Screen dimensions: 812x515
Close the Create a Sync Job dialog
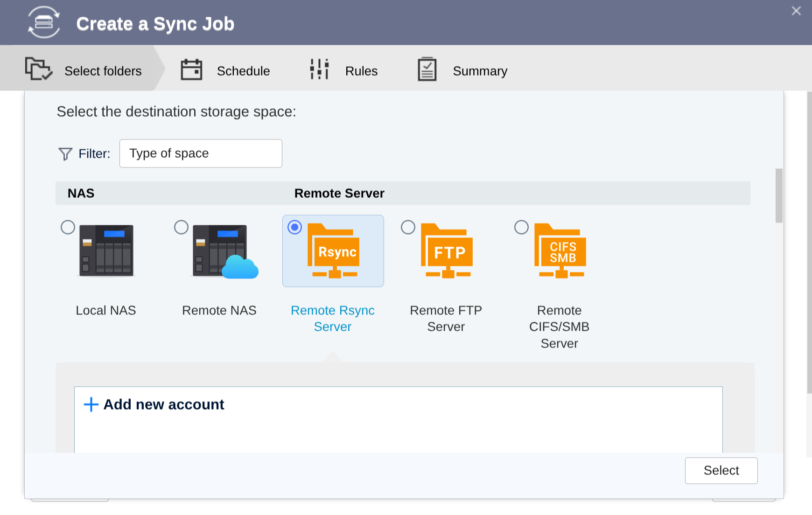click(x=796, y=11)
